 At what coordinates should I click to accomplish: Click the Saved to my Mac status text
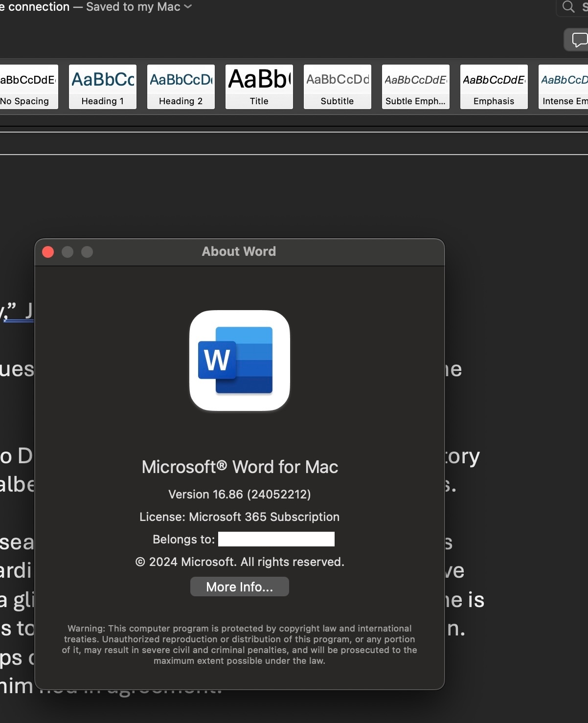coord(133,7)
